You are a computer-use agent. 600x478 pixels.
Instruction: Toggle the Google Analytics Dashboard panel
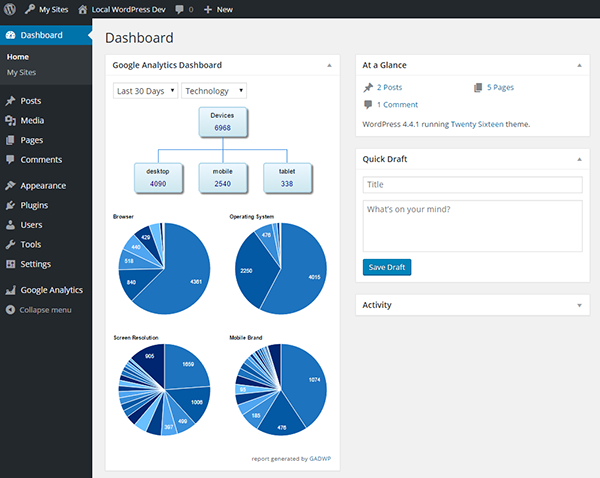(329, 65)
